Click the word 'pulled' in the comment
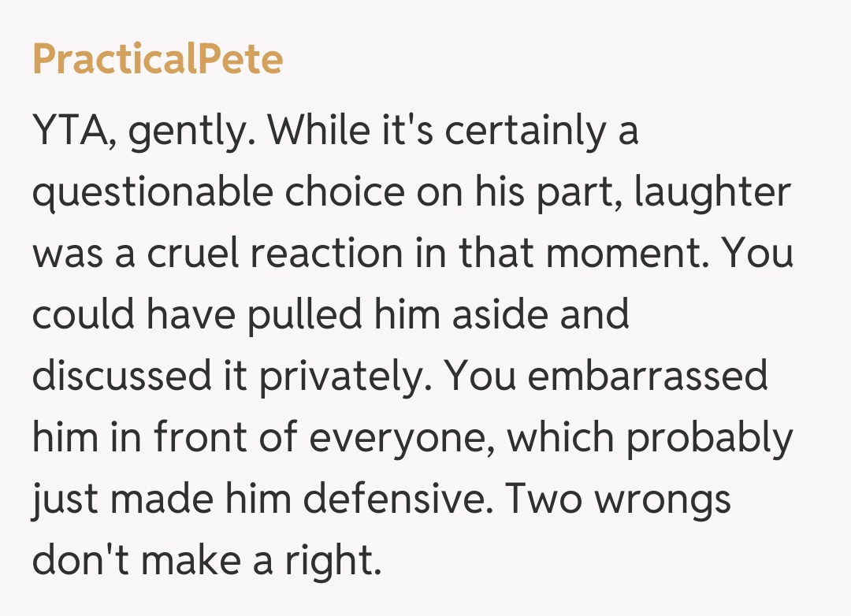 tap(303, 317)
